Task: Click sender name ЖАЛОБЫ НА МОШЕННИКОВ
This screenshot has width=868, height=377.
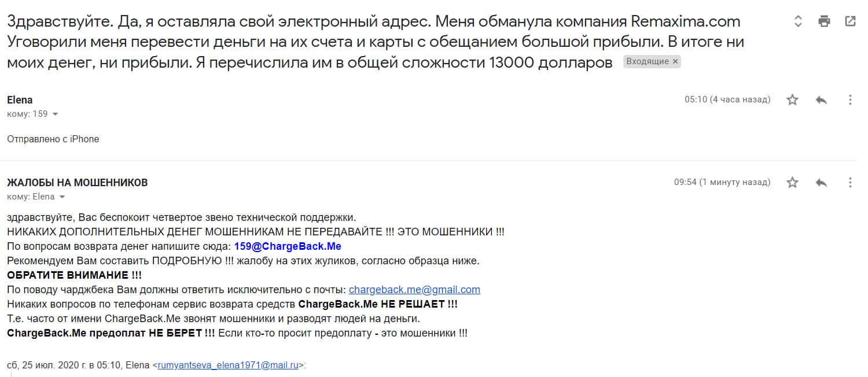Action: click(x=77, y=183)
